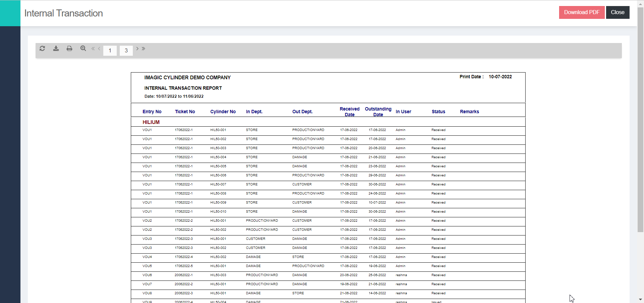Click the VOU8 entry number
This screenshot has width=644, height=303.
[x=147, y=293]
